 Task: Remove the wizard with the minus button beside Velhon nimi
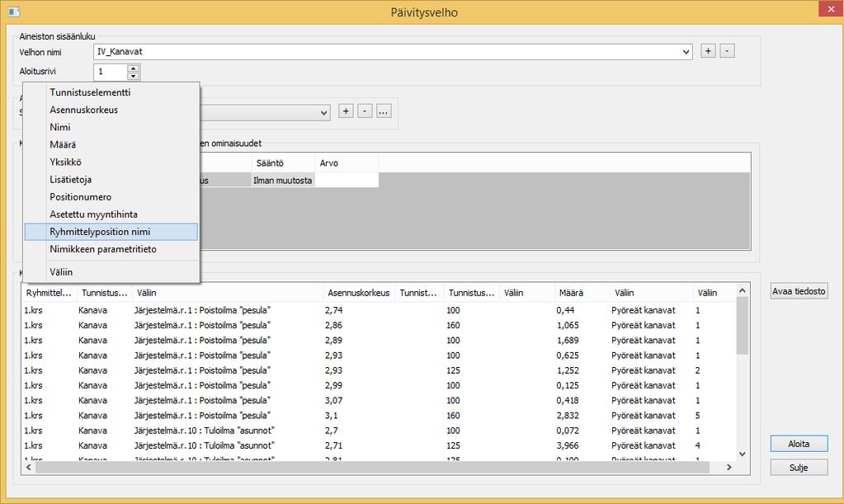(727, 51)
